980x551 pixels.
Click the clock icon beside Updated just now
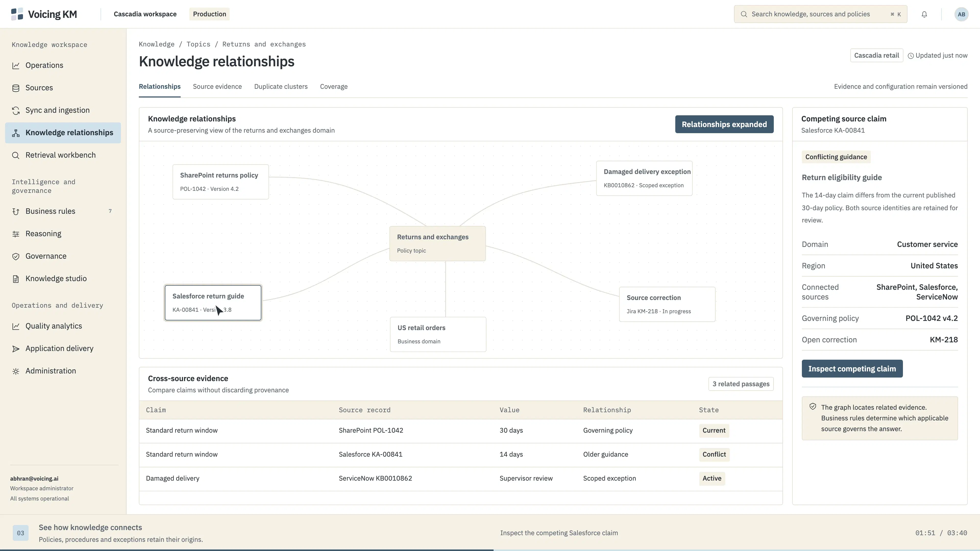click(x=911, y=56)
